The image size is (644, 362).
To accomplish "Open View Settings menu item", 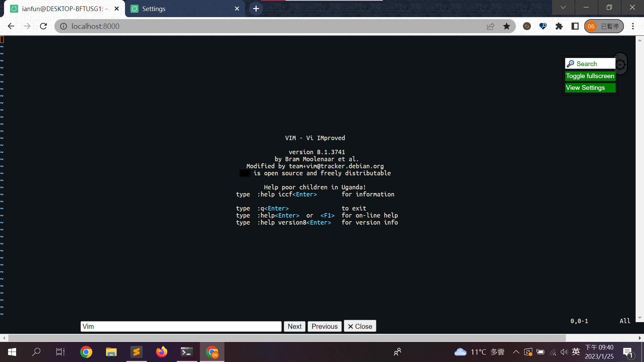I will [590, 88].
